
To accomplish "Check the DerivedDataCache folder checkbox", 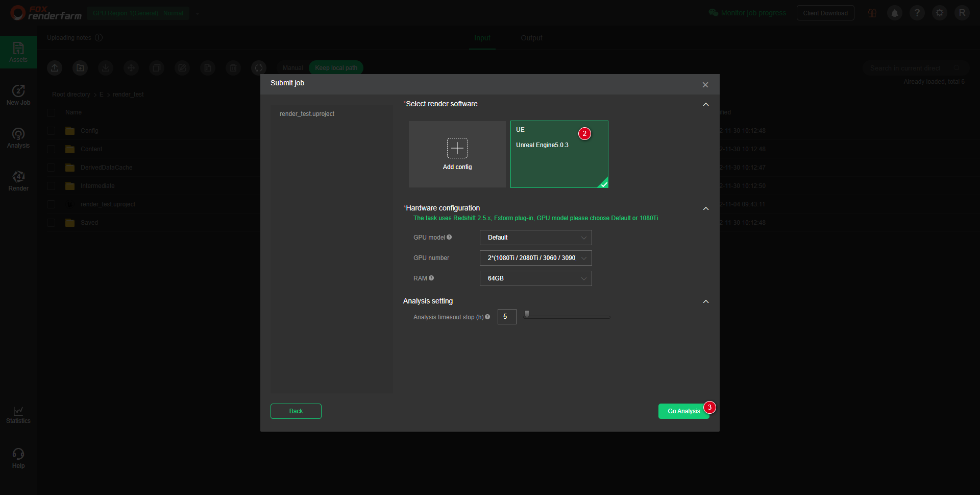I will [51, 168].
